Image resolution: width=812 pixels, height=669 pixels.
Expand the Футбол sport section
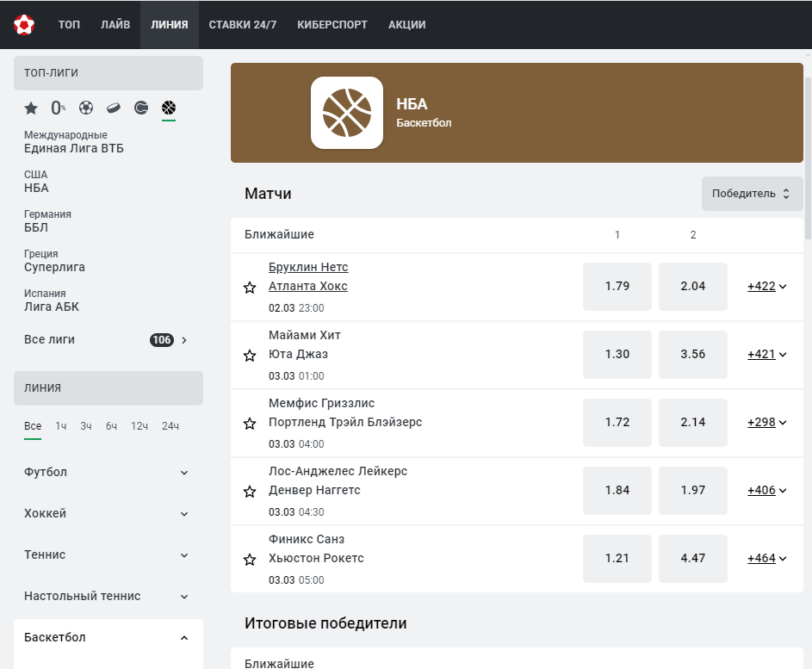[x=108, y=472]
